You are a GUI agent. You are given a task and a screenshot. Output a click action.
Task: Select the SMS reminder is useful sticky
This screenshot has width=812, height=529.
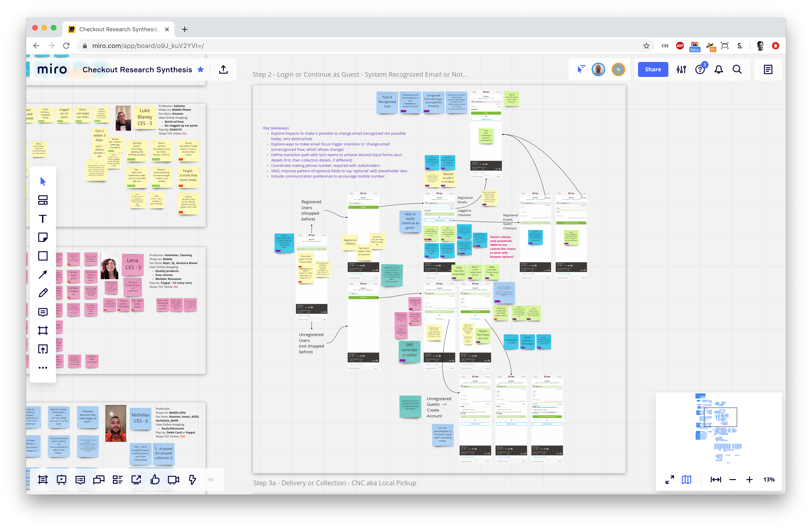point(409,351)
